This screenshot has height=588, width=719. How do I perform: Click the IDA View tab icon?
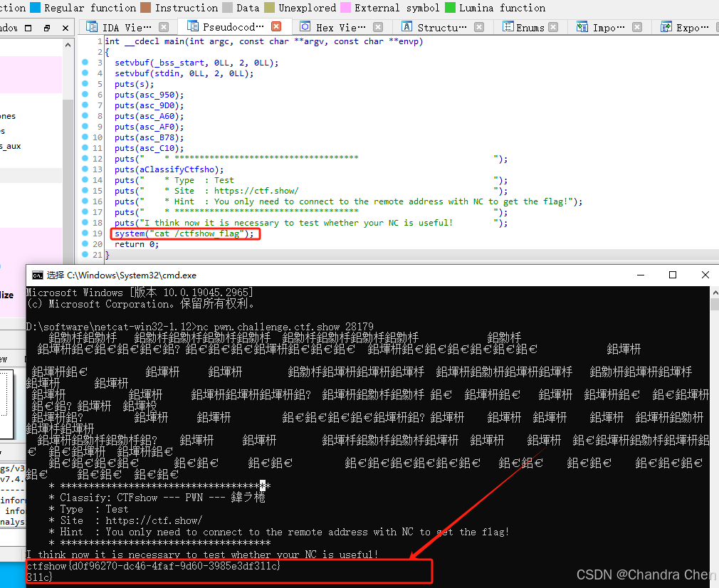[x=92, y=27]
